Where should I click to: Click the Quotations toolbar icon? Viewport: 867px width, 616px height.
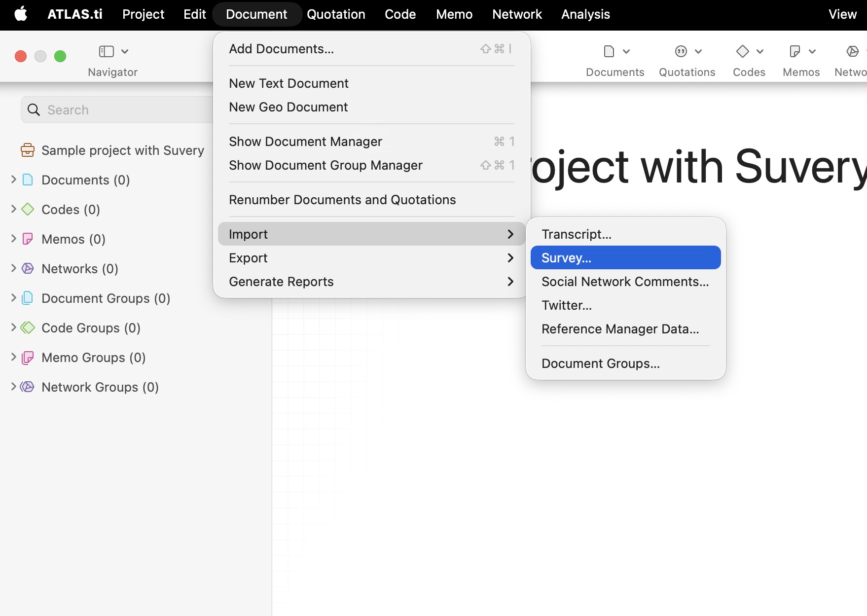[x=681, y=51]
